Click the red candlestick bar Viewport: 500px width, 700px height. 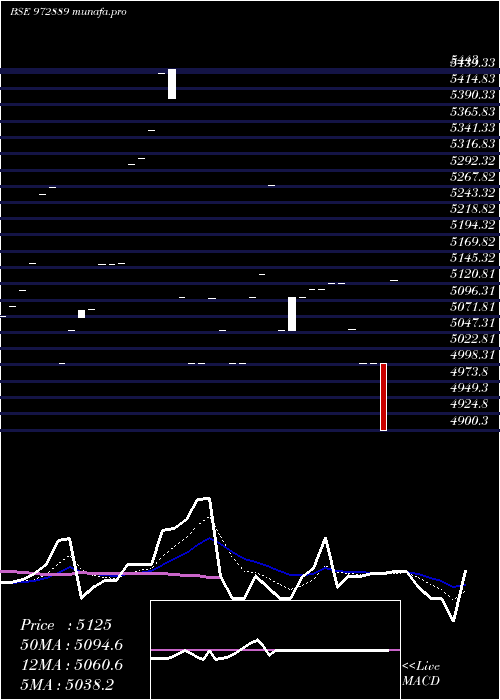(383, 397)
